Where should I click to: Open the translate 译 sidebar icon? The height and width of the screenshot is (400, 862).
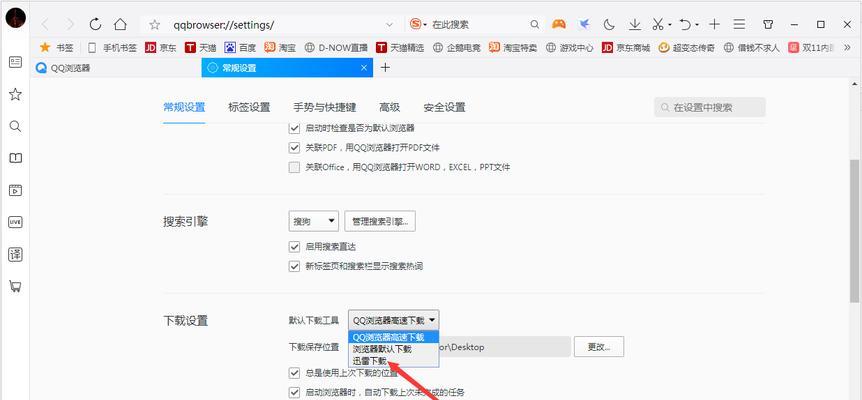pos(15,254)
